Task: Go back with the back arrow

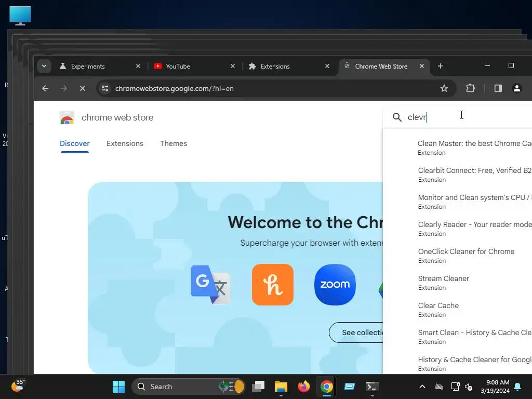Action: point(45,88)
